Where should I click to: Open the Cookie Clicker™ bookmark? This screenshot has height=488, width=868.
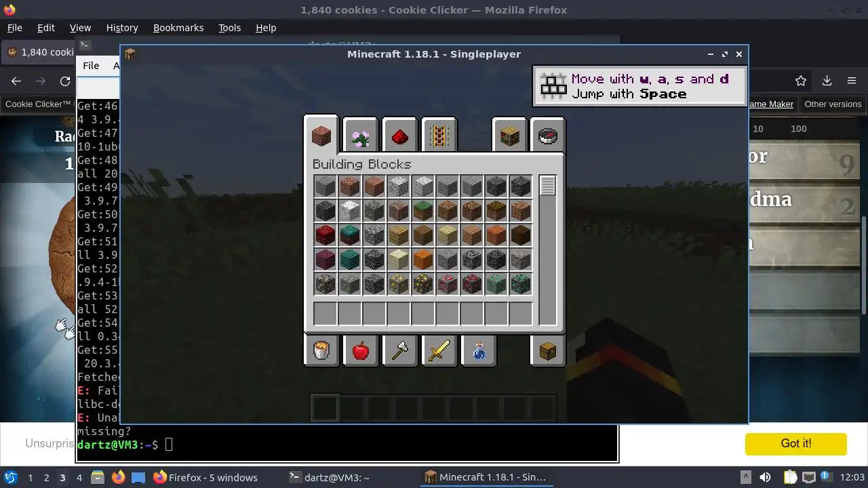click(x=38, y=104)
